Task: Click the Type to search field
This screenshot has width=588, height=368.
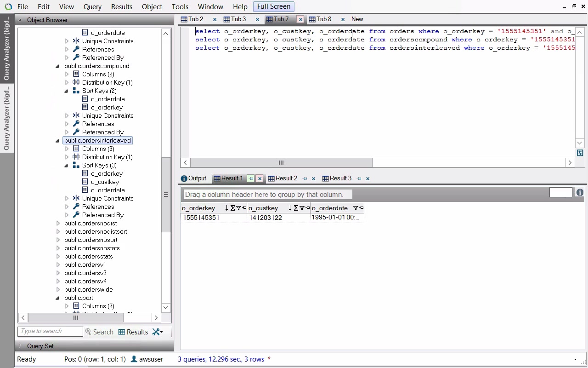Action: [50, 331]
